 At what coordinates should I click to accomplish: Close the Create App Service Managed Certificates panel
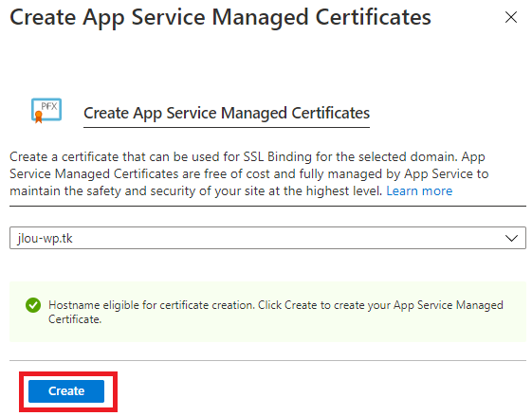pyautogui.click(x=510, y=17)
